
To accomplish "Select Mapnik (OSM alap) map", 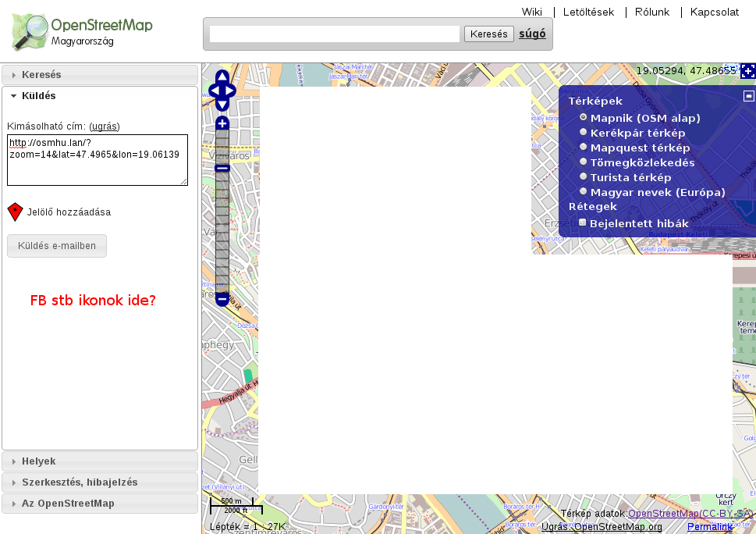I will [x=584, y=117].
